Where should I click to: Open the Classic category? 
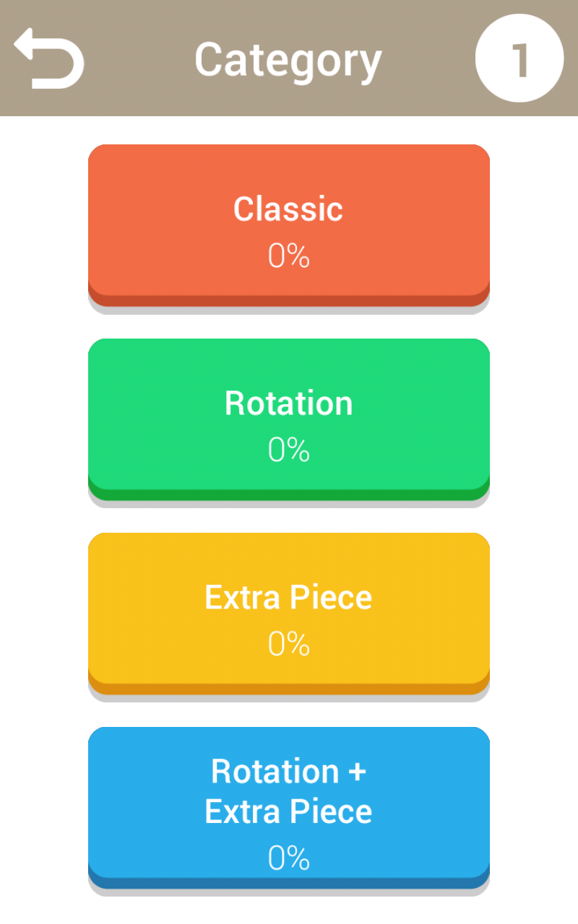(x=289, y=225)
